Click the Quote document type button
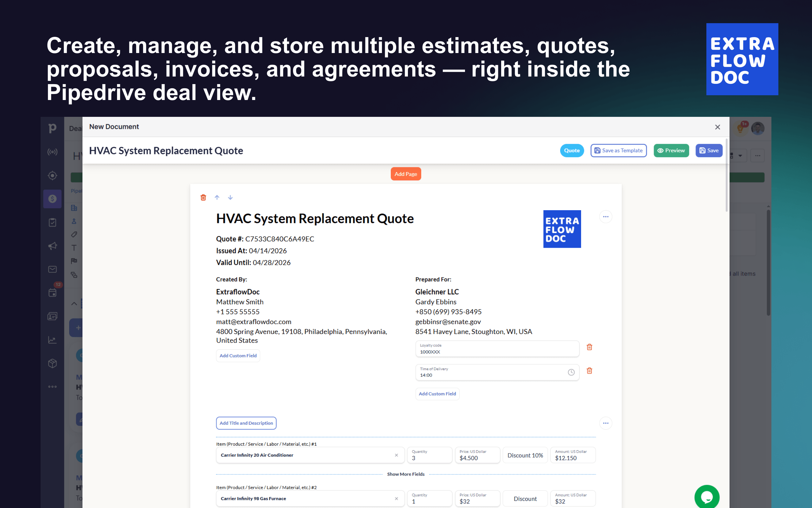This screenshot has width=812, height=508. pyautogui.click(x=572, y=150)
